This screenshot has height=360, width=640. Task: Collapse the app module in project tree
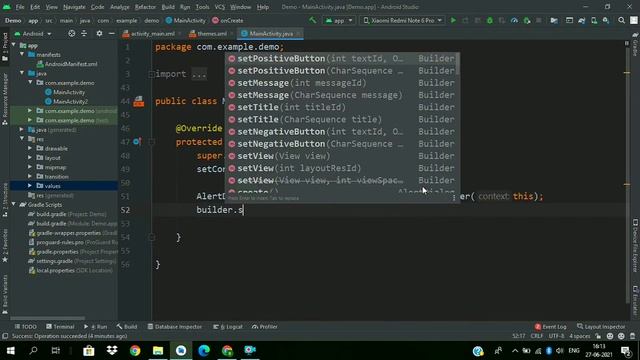coord(14,45)
